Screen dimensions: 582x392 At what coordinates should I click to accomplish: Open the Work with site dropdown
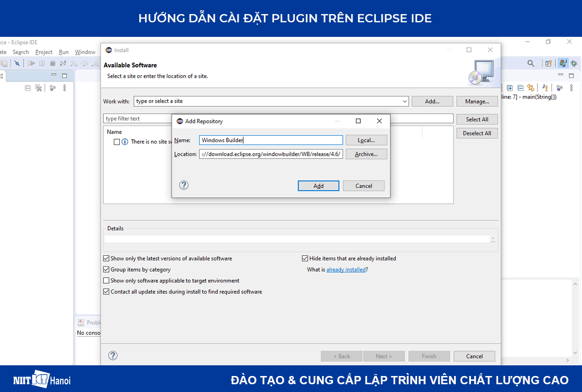click(404, 101)
